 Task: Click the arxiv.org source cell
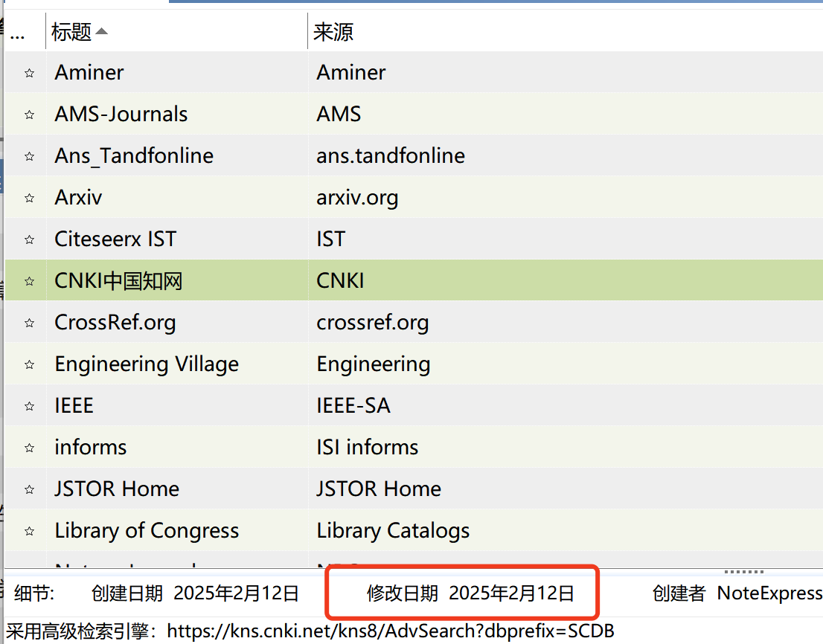point(566,197)
